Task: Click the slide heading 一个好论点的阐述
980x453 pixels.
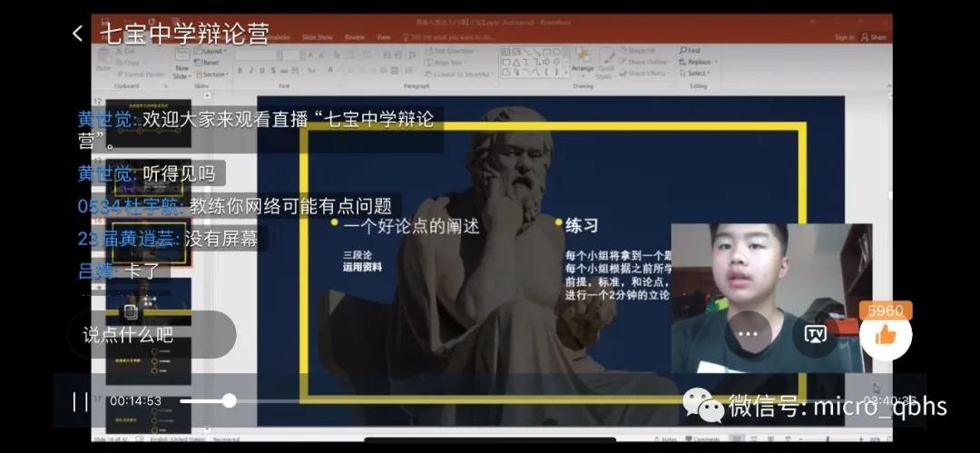Action: 411,226
